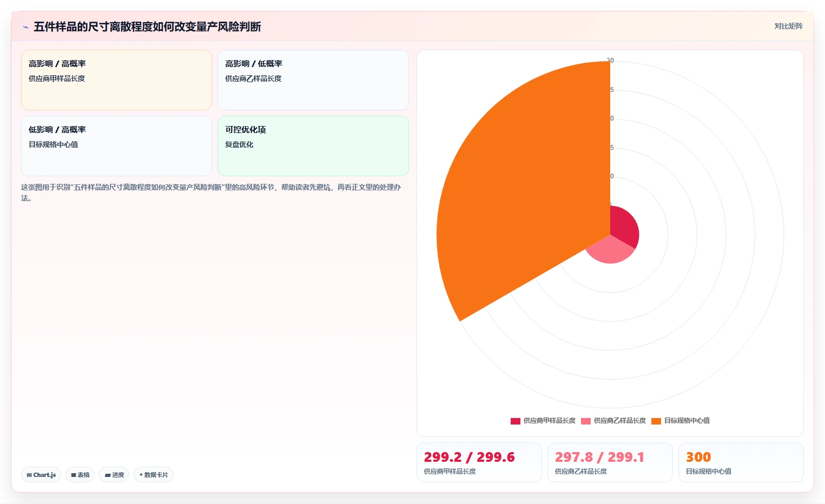Toggle 供应商乙样品长度 legend swatch
This screenshot has width=825, height=504.
tap(586, 421)
